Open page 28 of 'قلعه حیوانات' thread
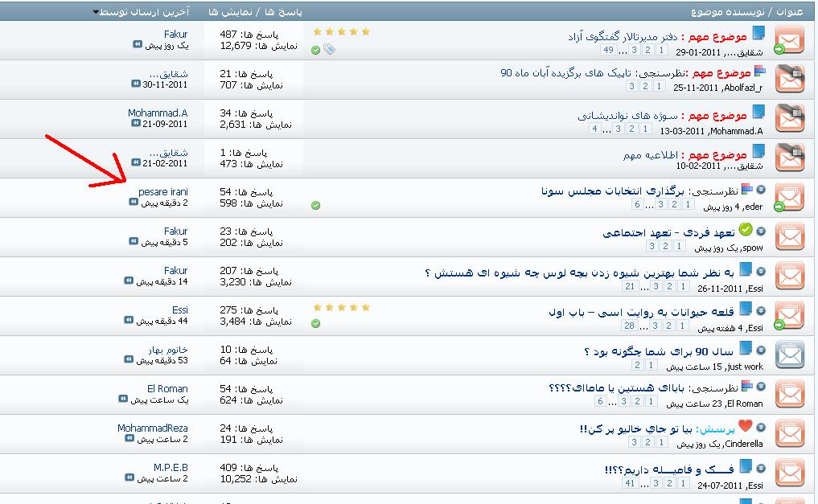818x504 pixels. (x=629, y=326)
